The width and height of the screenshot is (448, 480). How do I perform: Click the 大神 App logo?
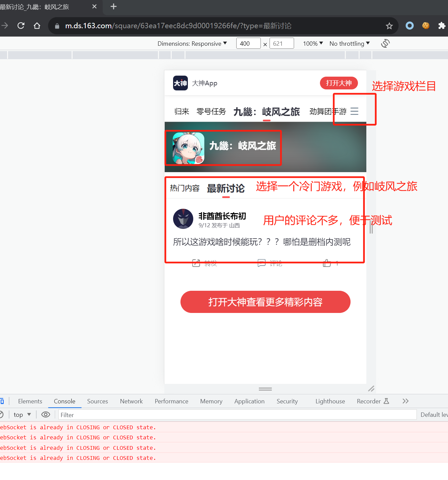(180, 83)
